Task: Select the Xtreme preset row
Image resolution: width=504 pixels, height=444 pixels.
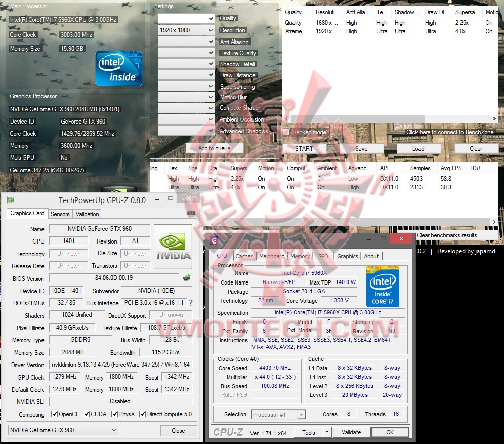Action: 390,31
